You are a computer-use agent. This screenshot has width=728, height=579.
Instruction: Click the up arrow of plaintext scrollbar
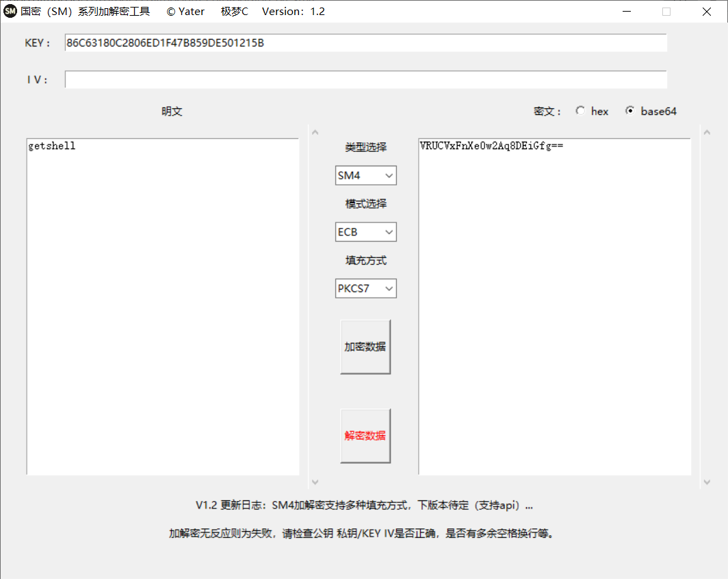[315, 131]
